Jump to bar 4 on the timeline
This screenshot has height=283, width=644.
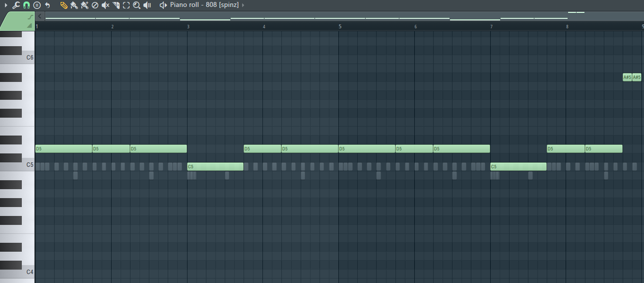tap(264, 26)
